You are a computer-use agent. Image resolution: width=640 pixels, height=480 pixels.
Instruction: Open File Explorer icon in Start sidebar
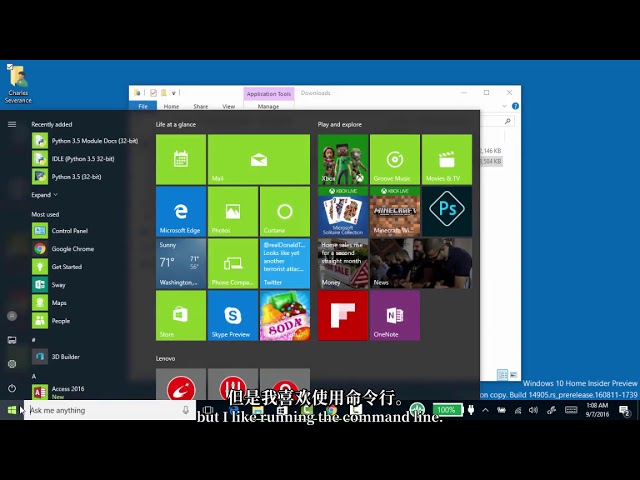pyautogui.click(x=12, y=340)
